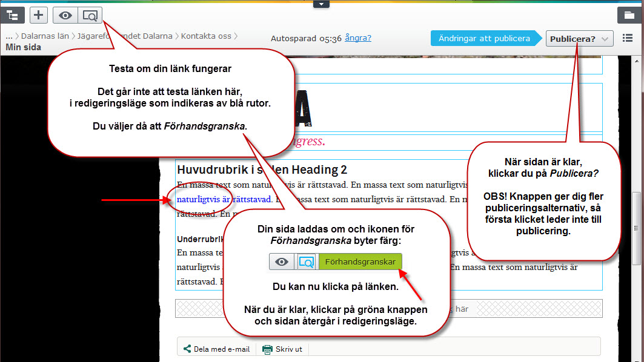
Task: Click the Min sida page title
Action: (24, 47)
